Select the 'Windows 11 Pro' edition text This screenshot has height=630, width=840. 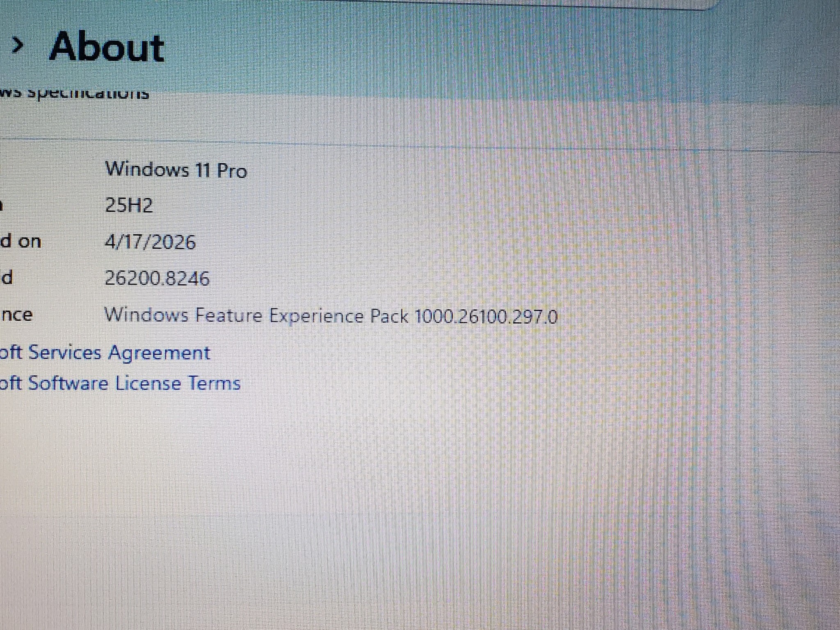tap(176, 169)
